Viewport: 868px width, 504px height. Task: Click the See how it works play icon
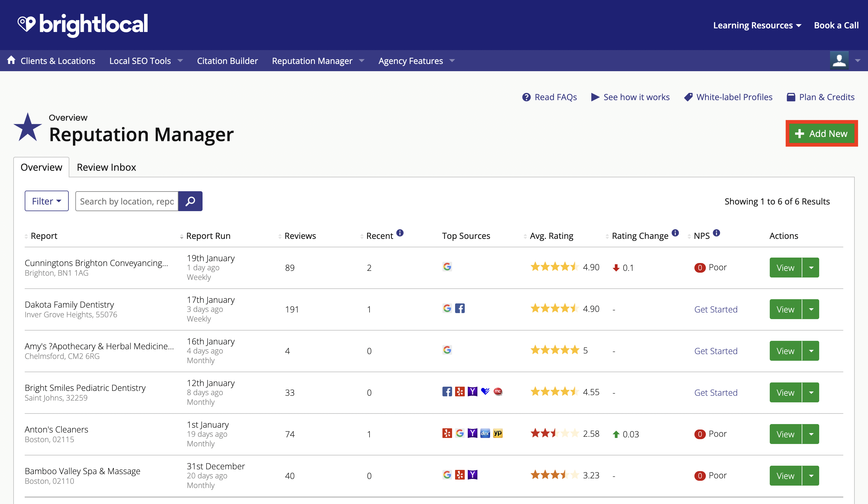(x=595, y=97)
